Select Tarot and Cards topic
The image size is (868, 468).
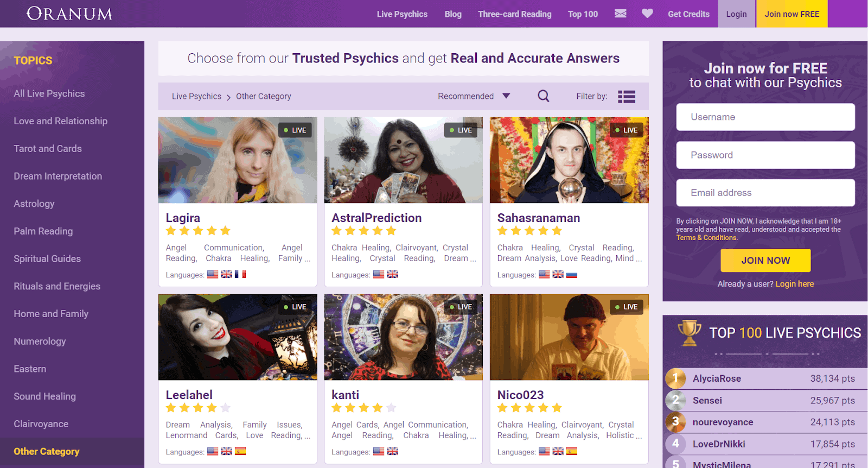(48, 149)
